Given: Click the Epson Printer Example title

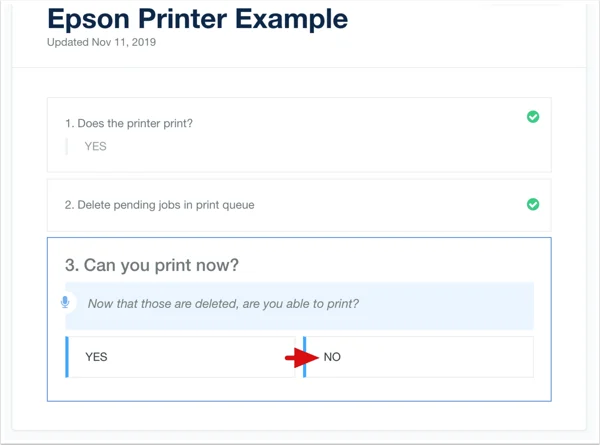Looking at the screenshot, I should point(197,19).
